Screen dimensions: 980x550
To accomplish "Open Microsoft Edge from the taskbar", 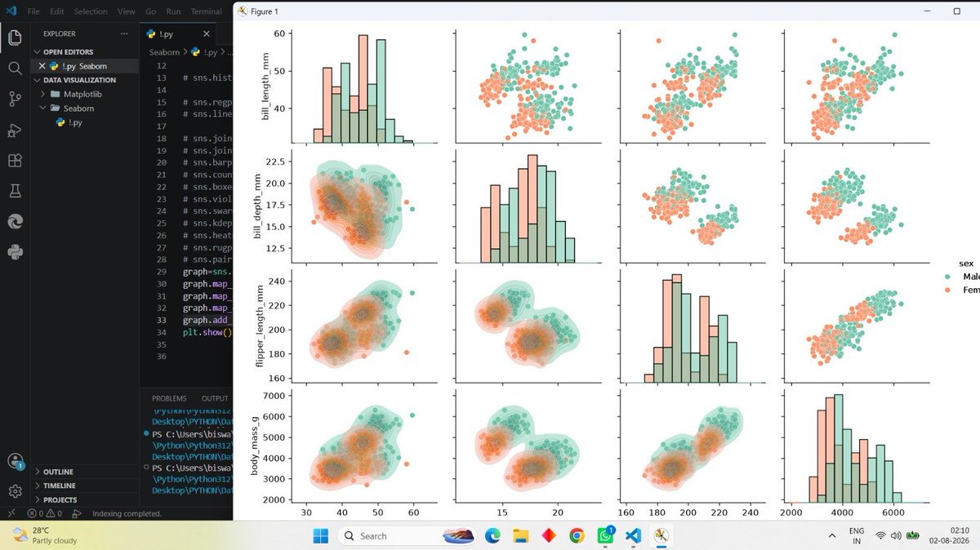I will point(492,535).
